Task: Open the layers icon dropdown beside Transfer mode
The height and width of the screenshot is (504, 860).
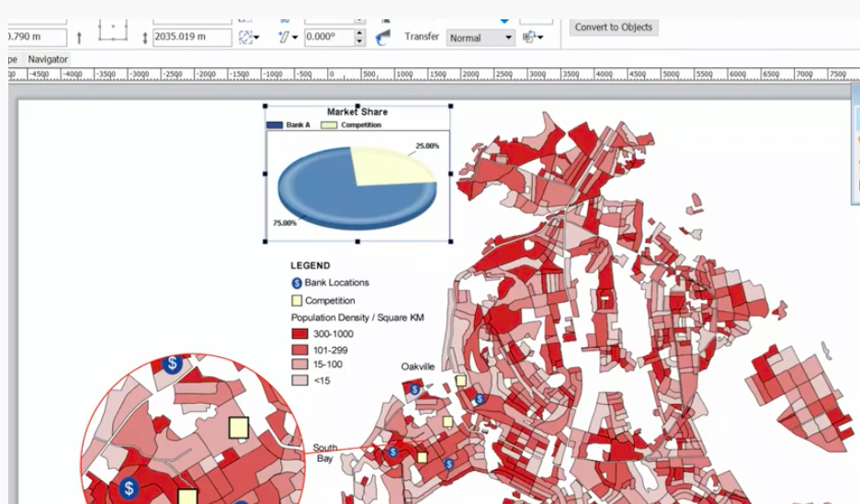Action: coord(532,38)
